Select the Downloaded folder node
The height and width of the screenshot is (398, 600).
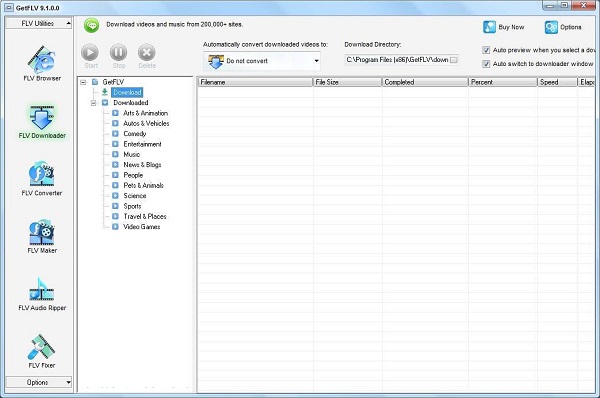point(130,103)
